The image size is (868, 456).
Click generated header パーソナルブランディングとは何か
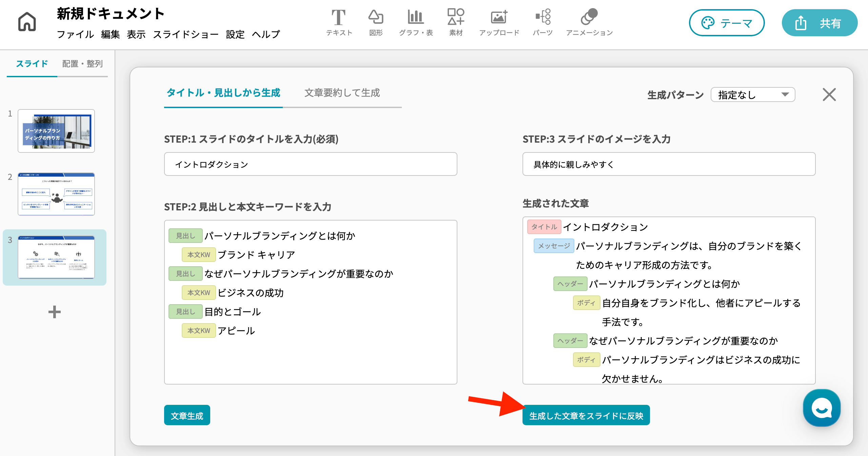click(x=665, y=284)
